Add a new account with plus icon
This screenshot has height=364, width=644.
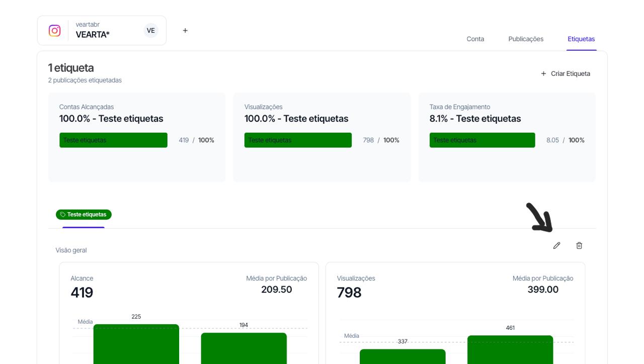point(185,31)
